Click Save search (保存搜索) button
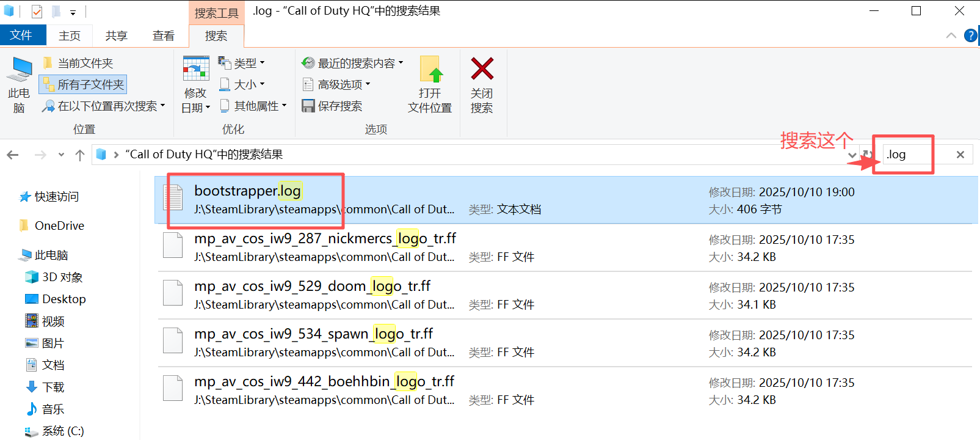Screen dimensions: 980x440 click(332, 106)
